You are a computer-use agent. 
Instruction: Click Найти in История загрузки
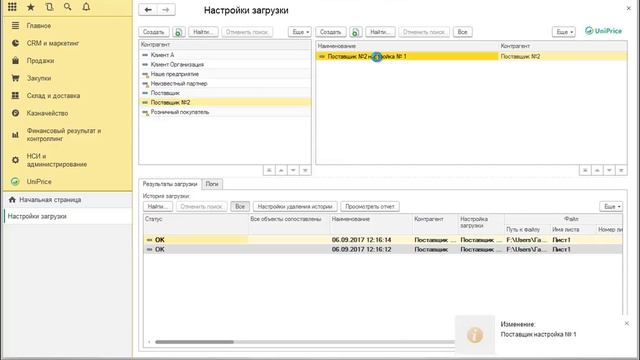coord(158,207)
